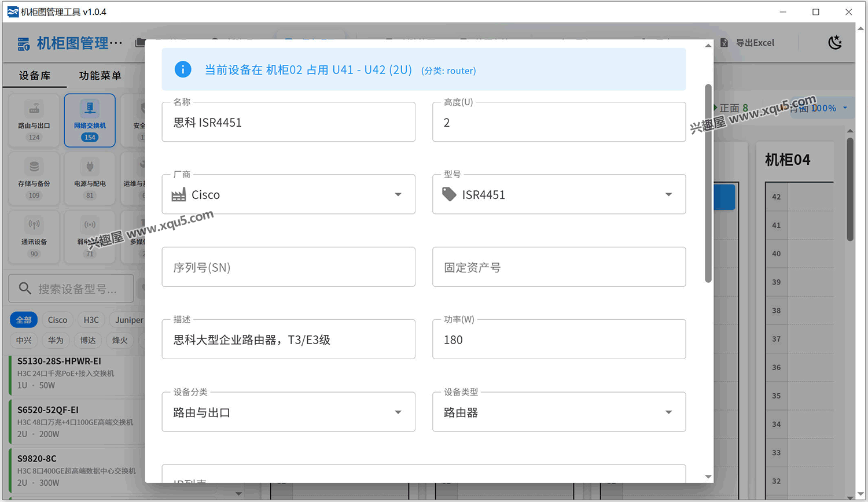Image resolution: width=868 pixels, height=502 pixels.
Task: Select the 网络交换机 device category card
Action: (90, 120)
